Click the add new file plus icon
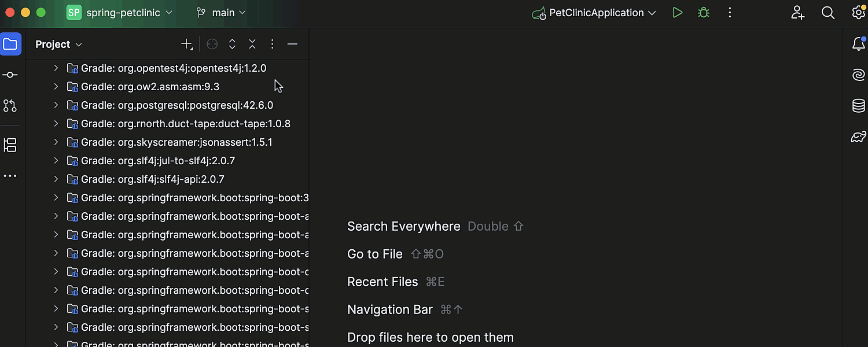The image size is (868, 347). [x=186, y=44]
